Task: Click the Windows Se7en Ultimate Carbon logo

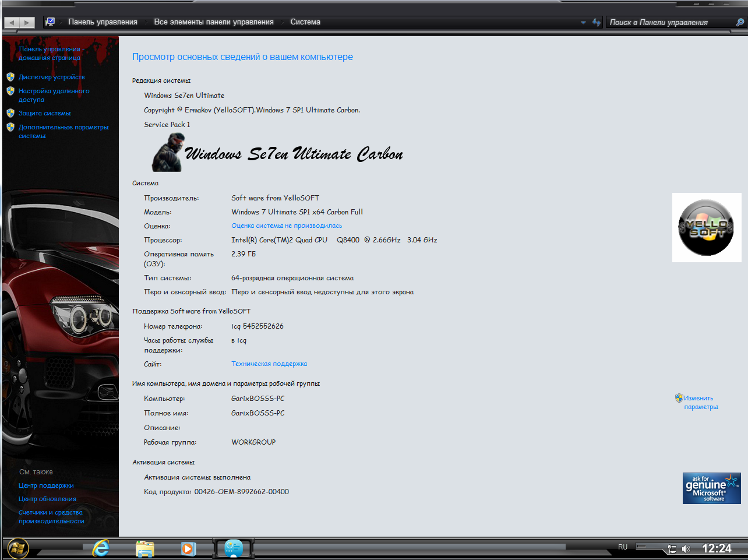Action: pos(278,153)
